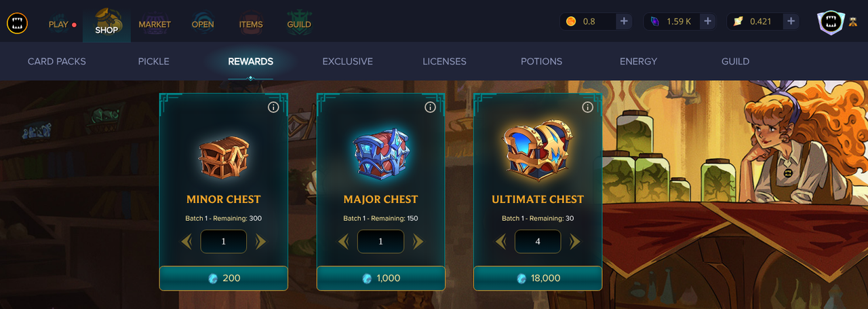The width and height of the screenshot is (868, 309).
Task: Click the Splinterlands logo icon
Action: (x=18, y=24)
